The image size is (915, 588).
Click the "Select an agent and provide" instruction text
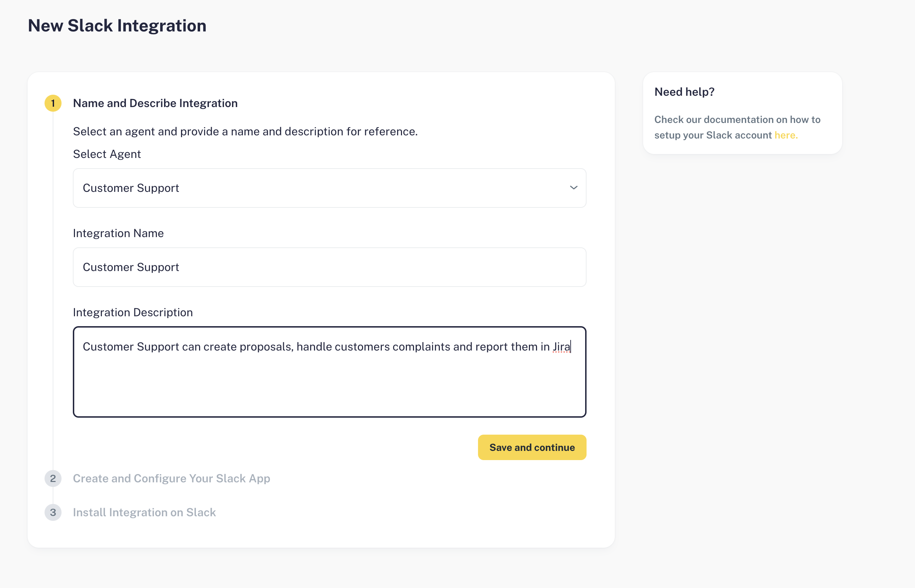pos(245,131)
